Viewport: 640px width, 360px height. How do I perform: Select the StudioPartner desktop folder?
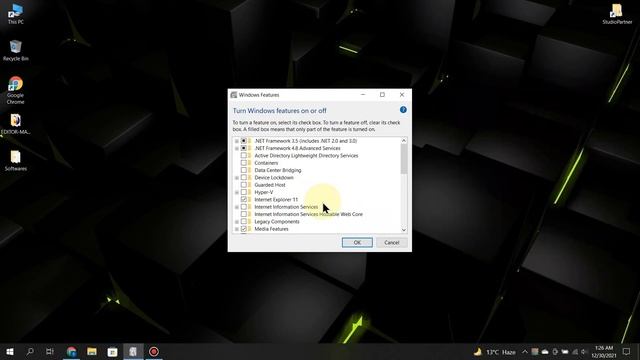[617, 14]
